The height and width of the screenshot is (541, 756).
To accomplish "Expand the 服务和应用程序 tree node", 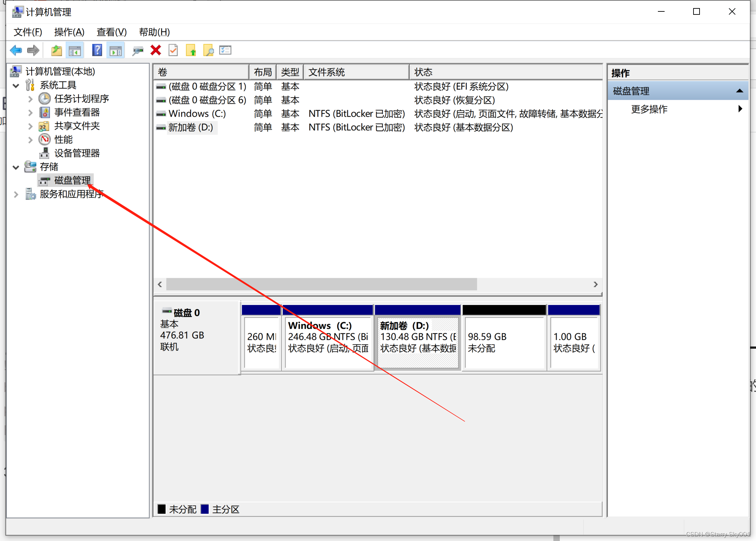I will tap(16, 194).
